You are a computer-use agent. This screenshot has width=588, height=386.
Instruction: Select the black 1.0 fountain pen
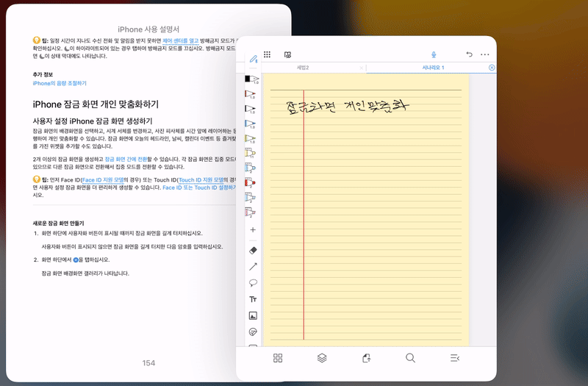coord(251,79)
